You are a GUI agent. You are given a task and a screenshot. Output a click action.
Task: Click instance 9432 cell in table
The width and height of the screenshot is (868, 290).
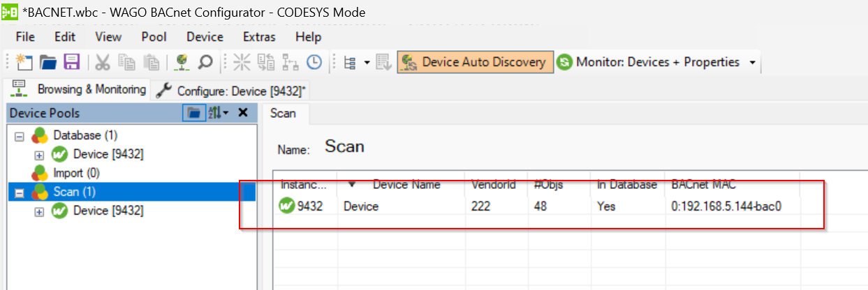(x=311, y=207)
